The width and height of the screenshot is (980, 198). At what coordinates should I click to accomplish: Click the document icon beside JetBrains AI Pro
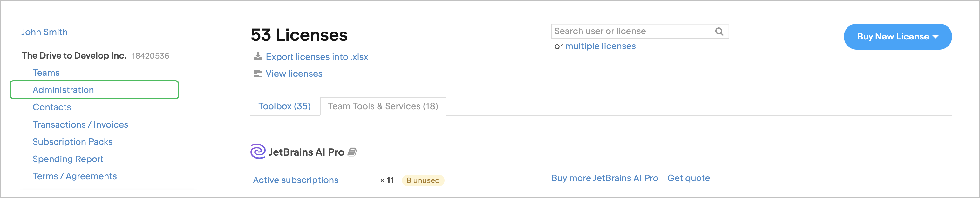[x=352, y=152]
